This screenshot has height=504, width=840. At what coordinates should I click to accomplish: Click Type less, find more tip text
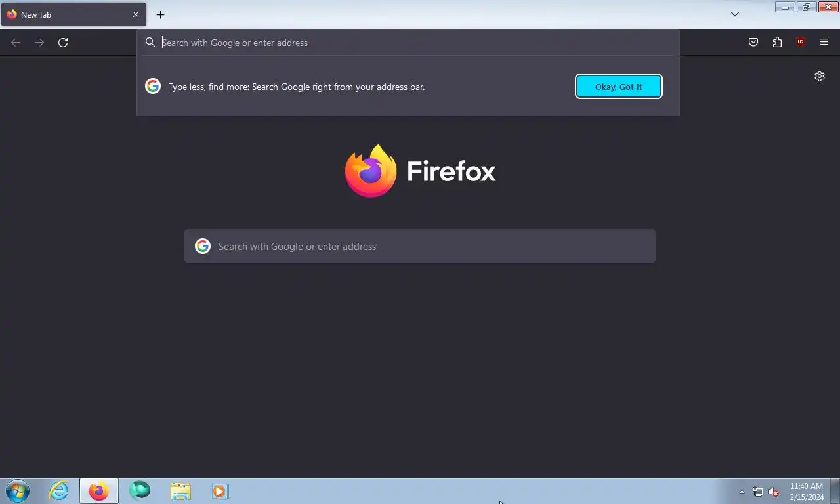pos(297,87)
